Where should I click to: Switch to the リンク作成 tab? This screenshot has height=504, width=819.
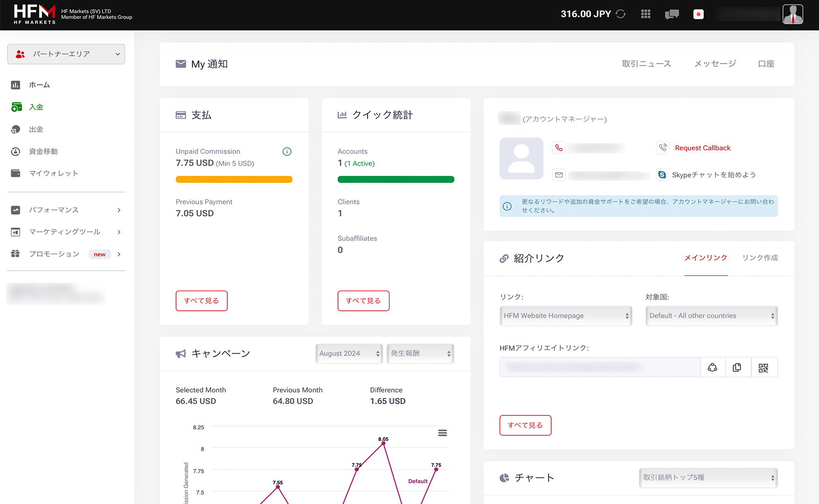point(760,258)
